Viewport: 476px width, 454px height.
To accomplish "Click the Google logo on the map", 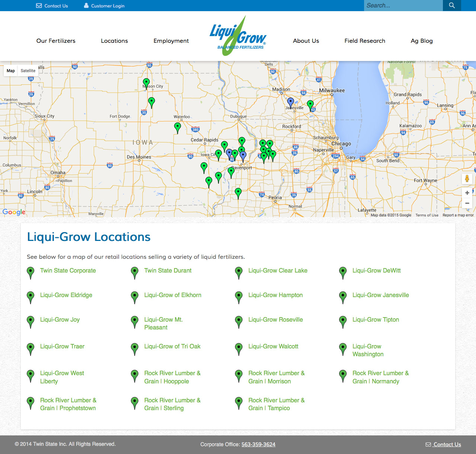I will (14, 212).
